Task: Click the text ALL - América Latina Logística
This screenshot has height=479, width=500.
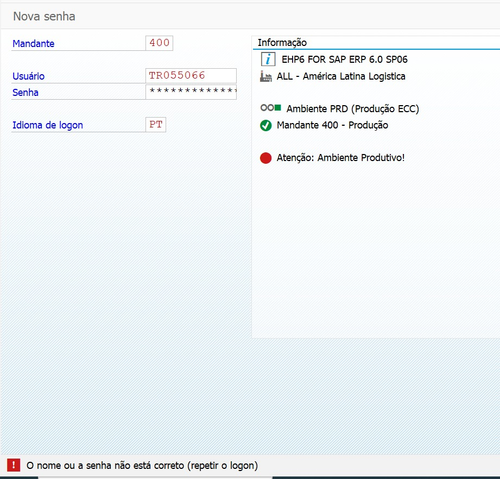Action: pyautogui.click(x=341, y=76)
